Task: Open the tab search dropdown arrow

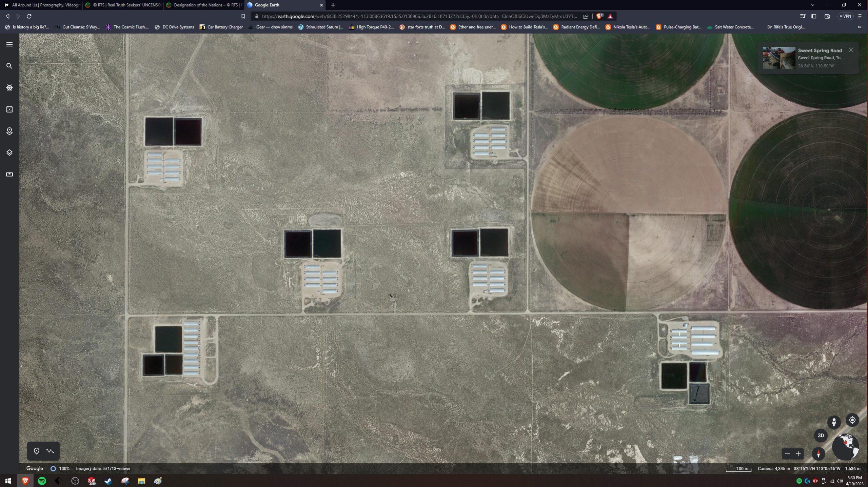Action: pyautogui.click(x=812, y=5)
